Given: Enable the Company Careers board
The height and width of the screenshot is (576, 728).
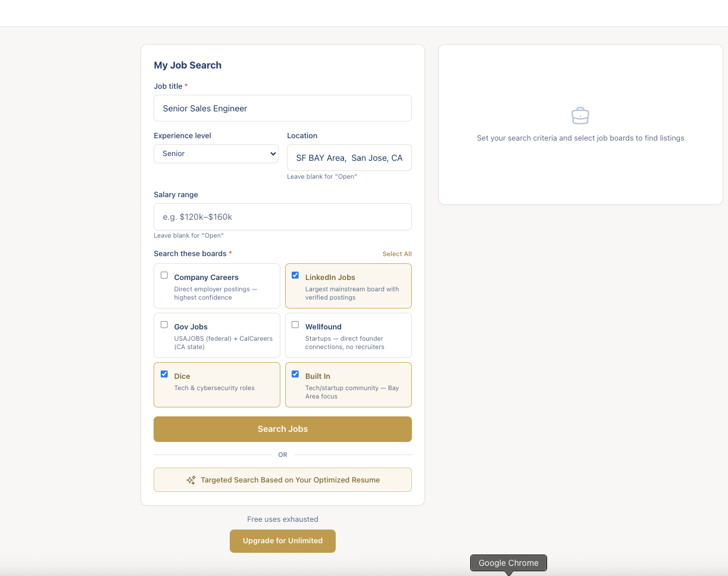Looking at the screenshot, I should 164,275.
